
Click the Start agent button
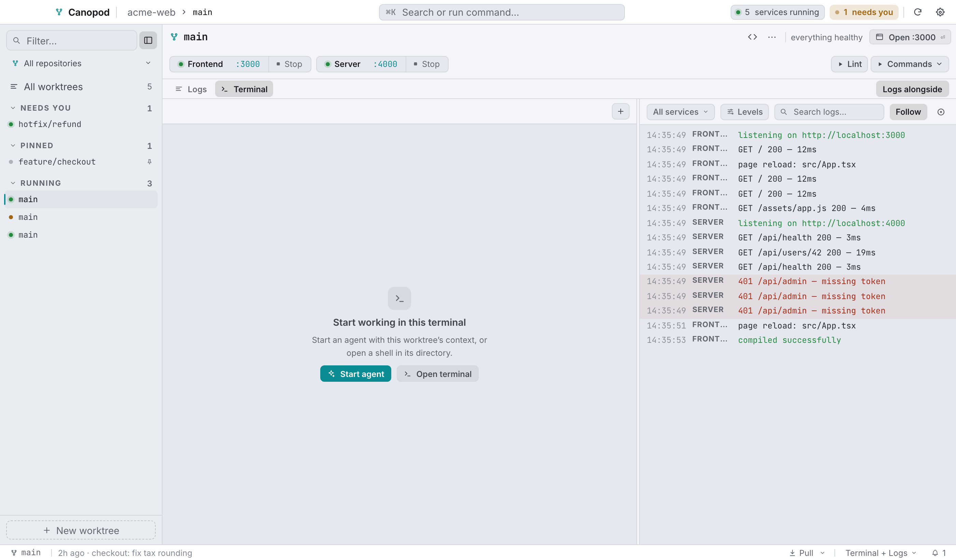[355, 374]
